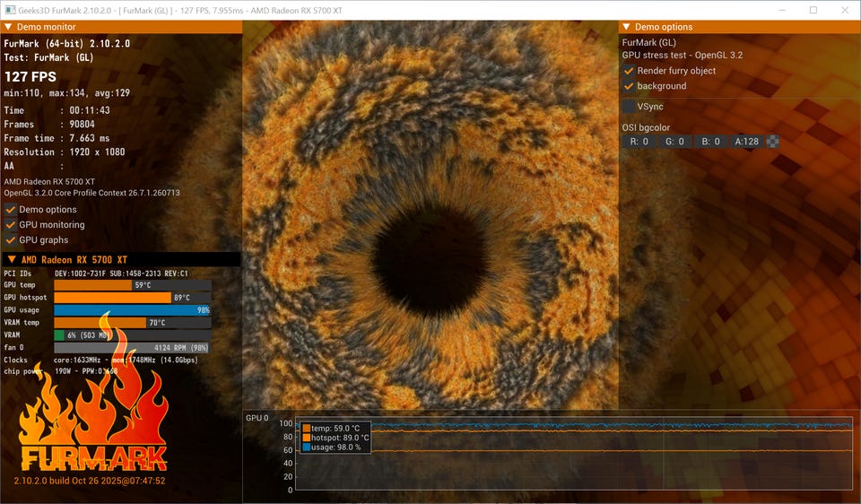The width and height of the screenshot is (861, 504).
Task: Click the furry ring render center
Action: [431, 261]
